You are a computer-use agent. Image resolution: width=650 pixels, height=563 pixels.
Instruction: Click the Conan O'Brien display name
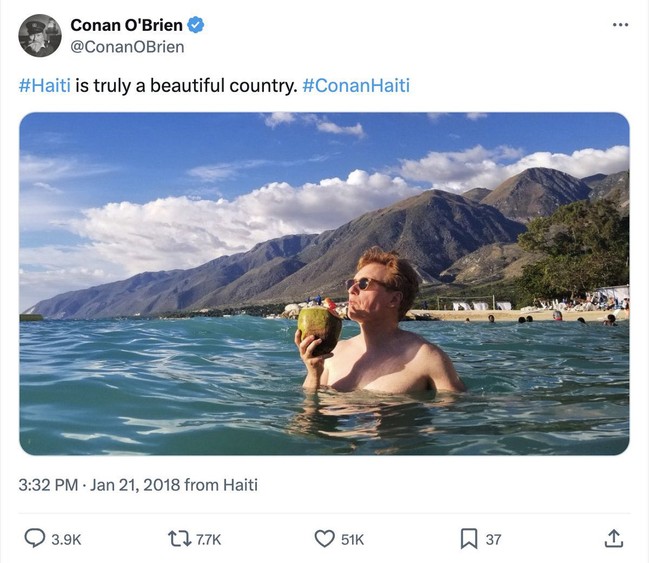[x=126, y=25]
